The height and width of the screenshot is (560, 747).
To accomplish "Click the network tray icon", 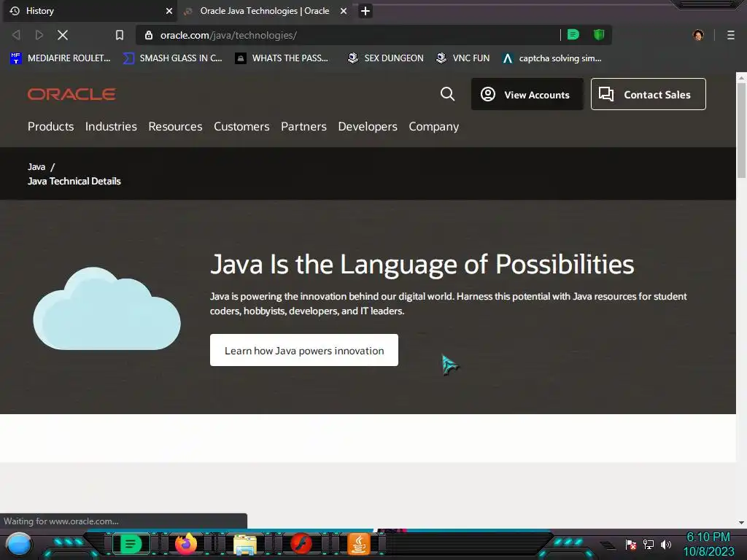I will coord(649,544).
